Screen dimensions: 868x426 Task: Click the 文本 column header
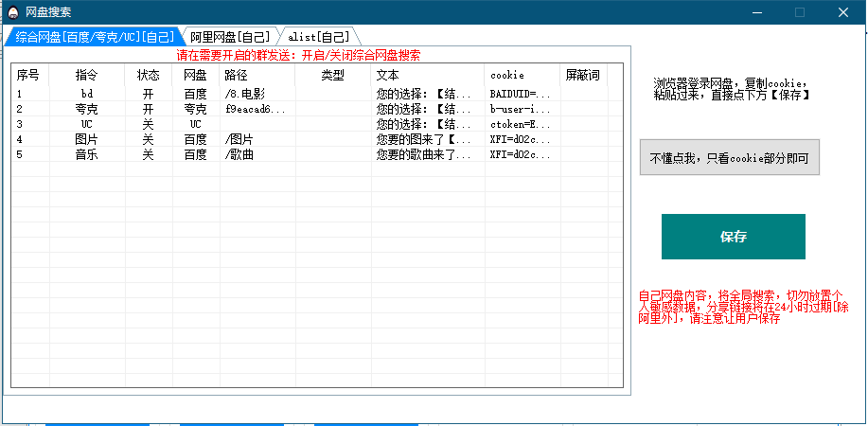[x=428, y=75]
